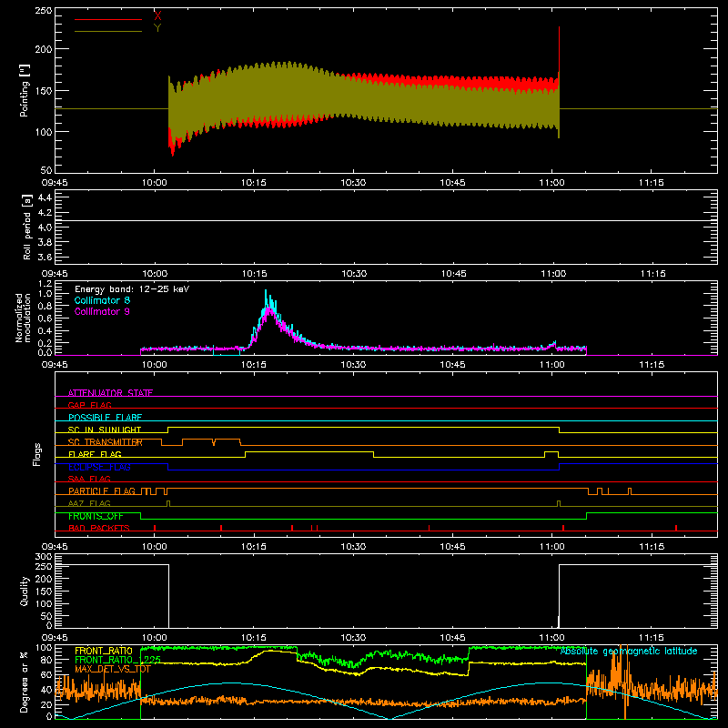Viewport: 728px width, 728px height.
Task: Click the MAX_DET_VS_TOT legend entry
Action: point(113,669)
